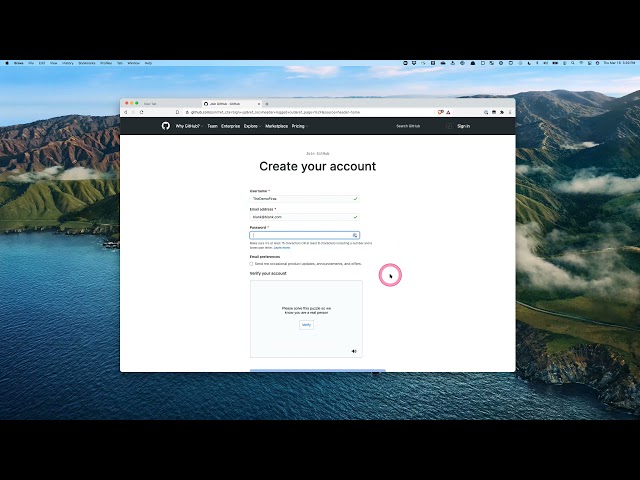Open the View menu
The image size is (640, 480).
(53, 63)
